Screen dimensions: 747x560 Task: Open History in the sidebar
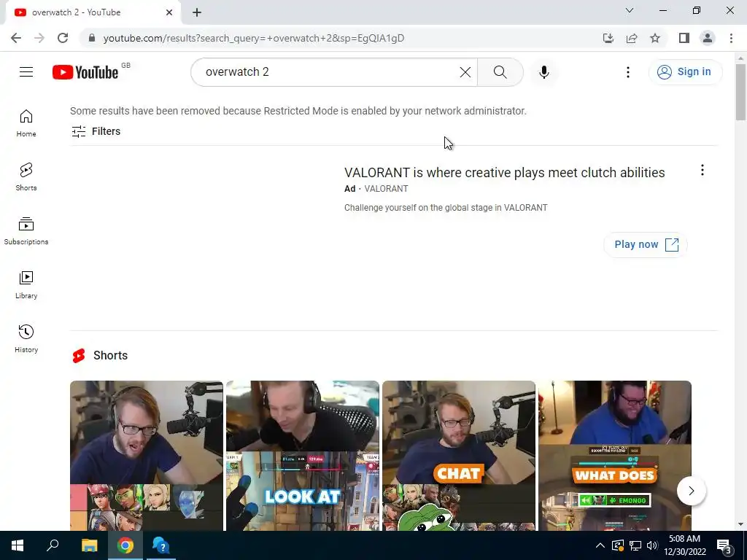pos(26,338)
